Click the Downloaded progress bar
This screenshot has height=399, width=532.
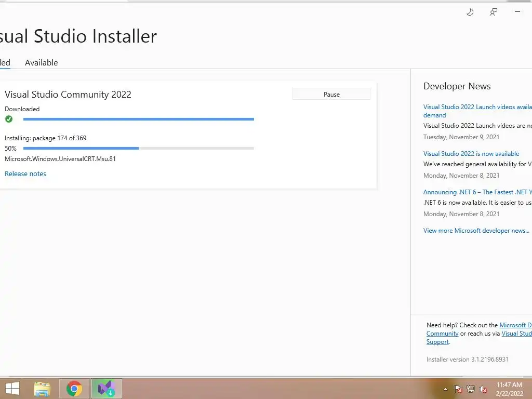click(x=138, y=119)
